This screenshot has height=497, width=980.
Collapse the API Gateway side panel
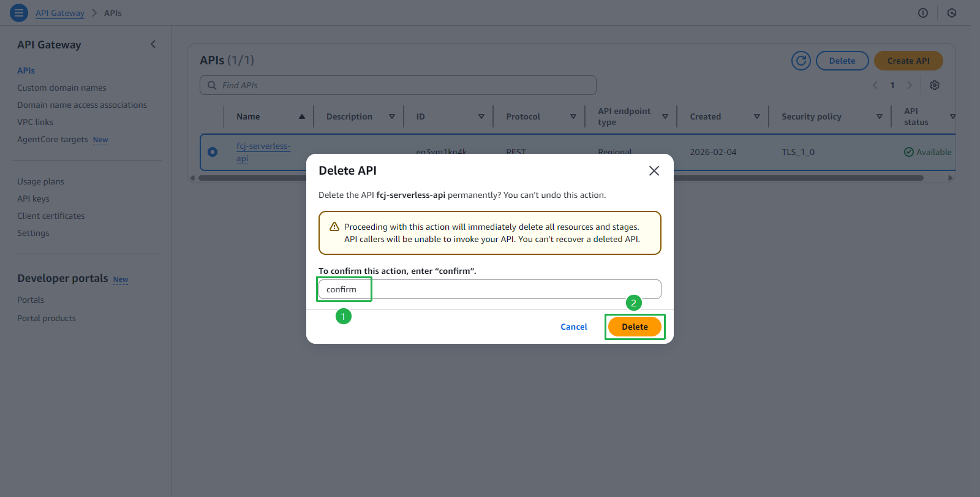pyautogui.click(x=153, y=44)
